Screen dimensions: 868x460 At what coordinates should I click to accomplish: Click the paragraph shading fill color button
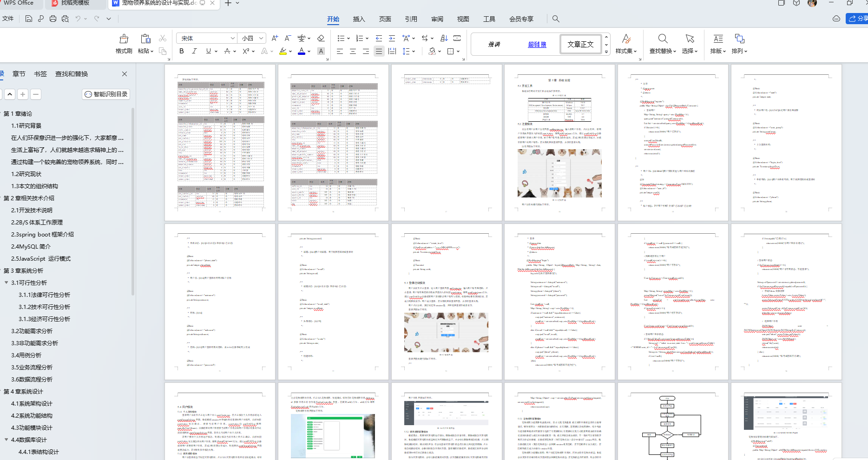(x=432, y=51)
